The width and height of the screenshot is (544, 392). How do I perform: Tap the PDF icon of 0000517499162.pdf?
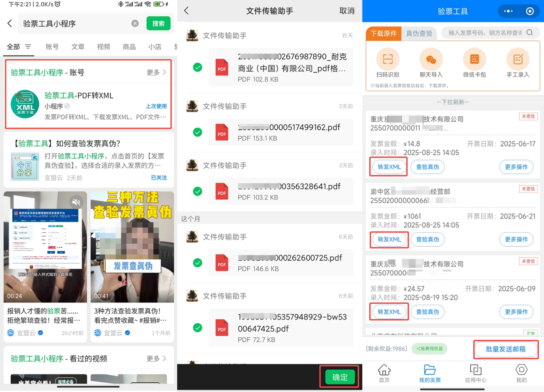coord(222,132)
